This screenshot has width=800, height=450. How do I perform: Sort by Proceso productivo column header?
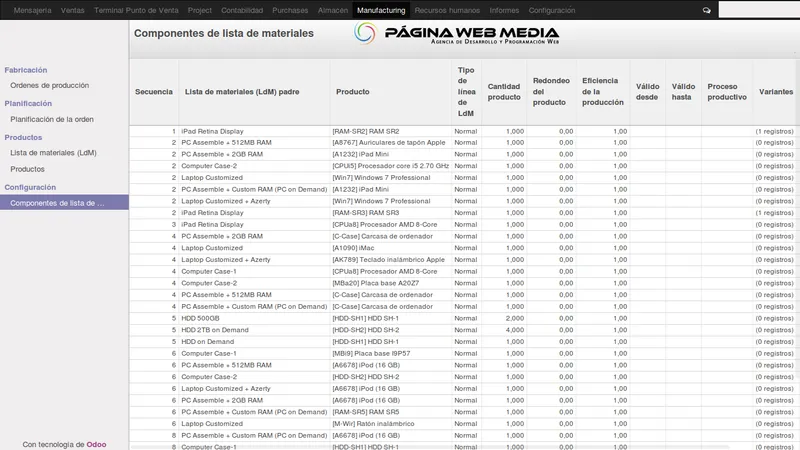pyautogui.click(x=727, y=92)
